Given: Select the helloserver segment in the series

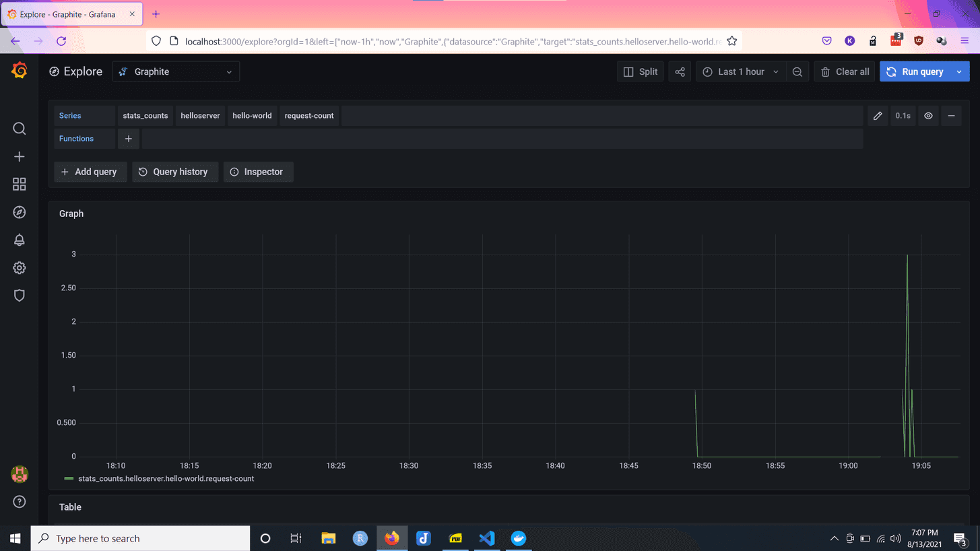Looking at the screenshot, I should 200,115.
